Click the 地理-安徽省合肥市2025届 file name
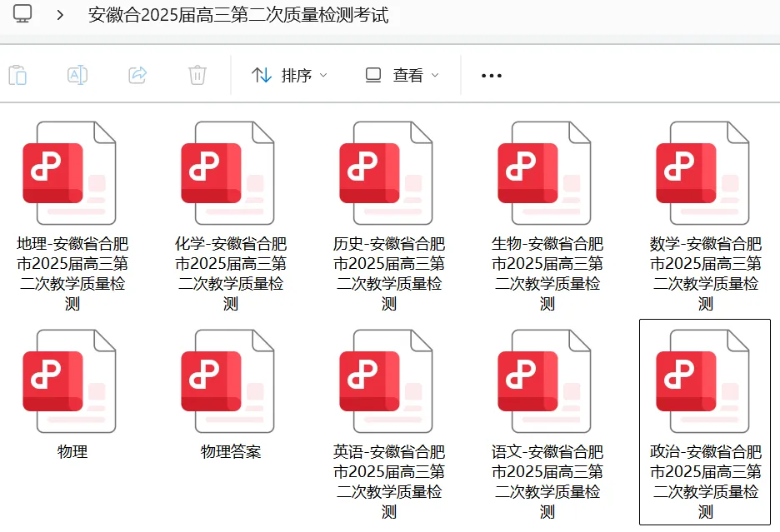 (72, 273)
